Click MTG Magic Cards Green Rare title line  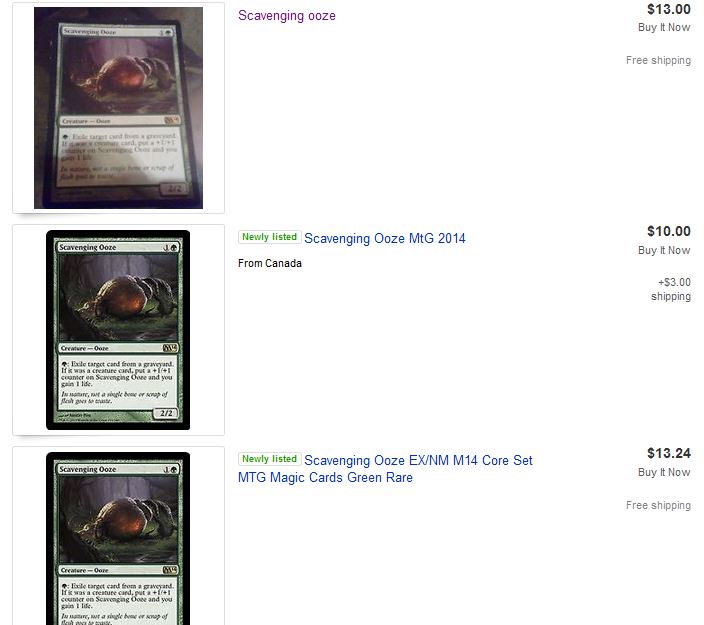(x=325, y=477)
